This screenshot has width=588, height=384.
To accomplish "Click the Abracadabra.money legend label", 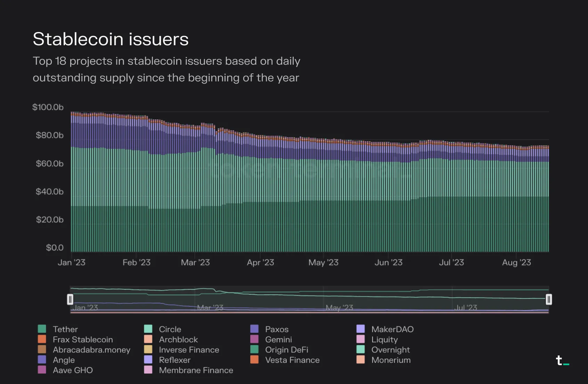I will point(92,350).
